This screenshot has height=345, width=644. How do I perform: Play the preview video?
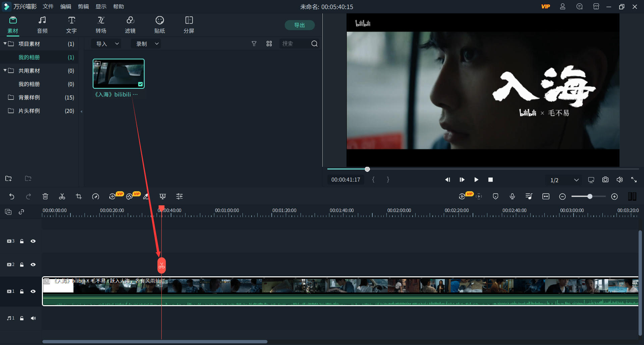pos(476,180)
